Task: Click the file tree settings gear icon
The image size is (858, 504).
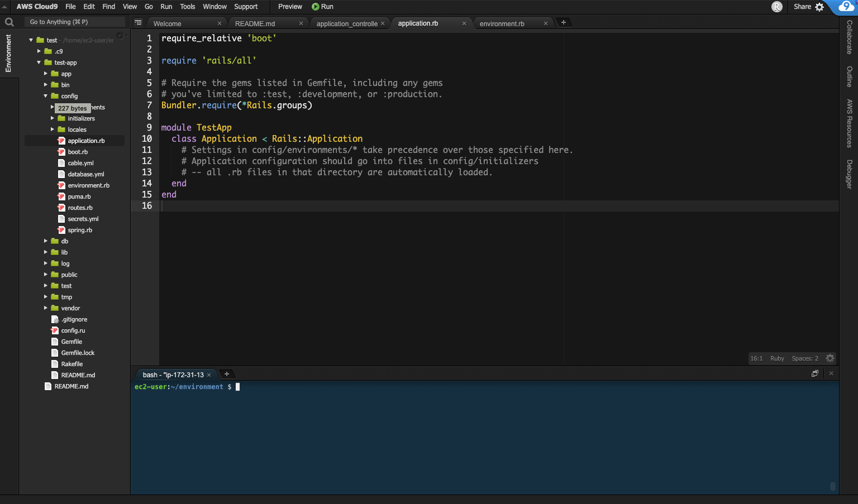Action: click(120, 36)
